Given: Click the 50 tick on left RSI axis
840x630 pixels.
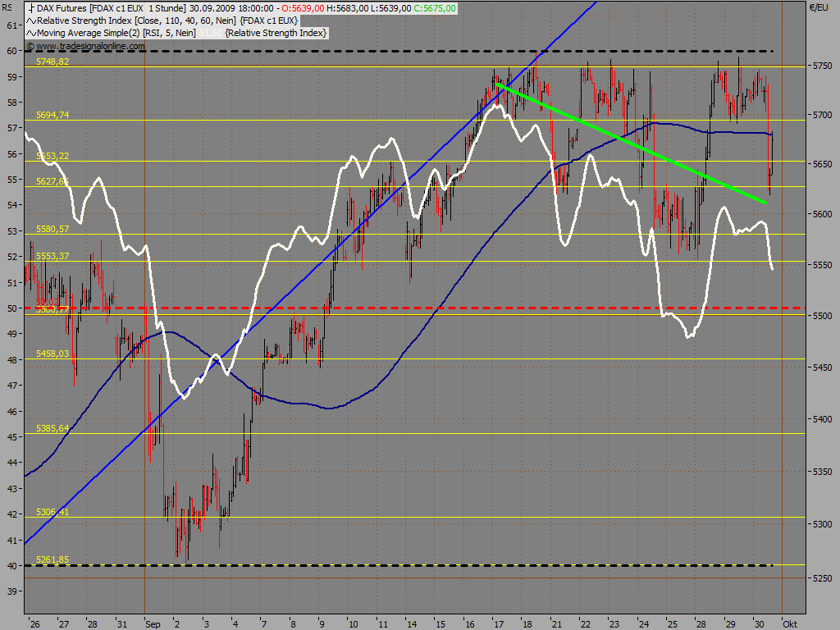Looking at the screenshot, I should coord(11,308).
